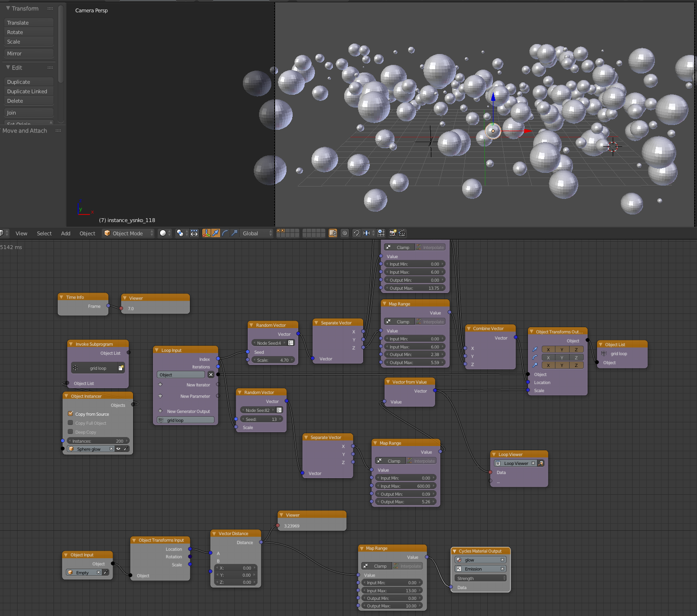Click the OpenGL render animation clapper icon
The height and width of the screenshot is (616, 697).
tap(402, 233)
